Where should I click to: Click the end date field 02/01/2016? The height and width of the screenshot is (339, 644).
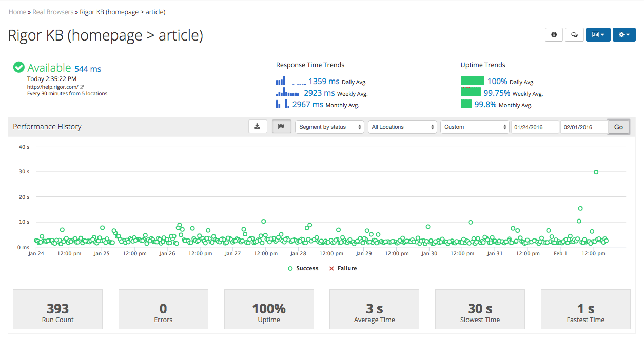584,127
